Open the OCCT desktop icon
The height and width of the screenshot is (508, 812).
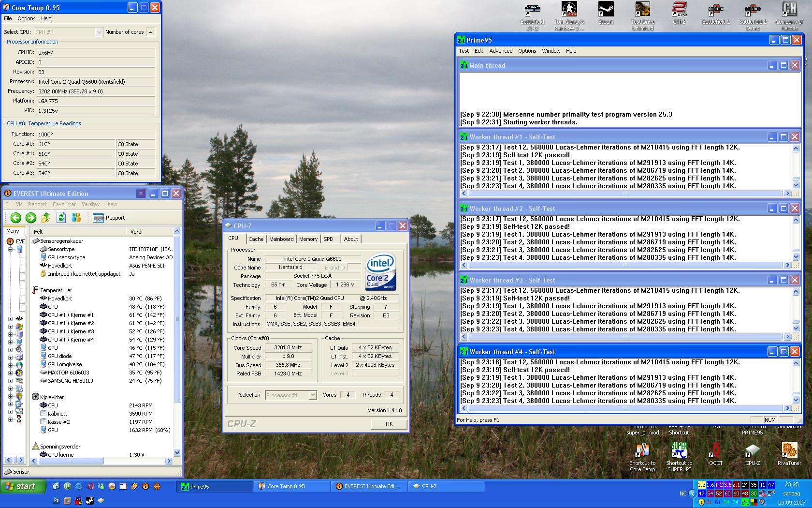tap(716, 454)
